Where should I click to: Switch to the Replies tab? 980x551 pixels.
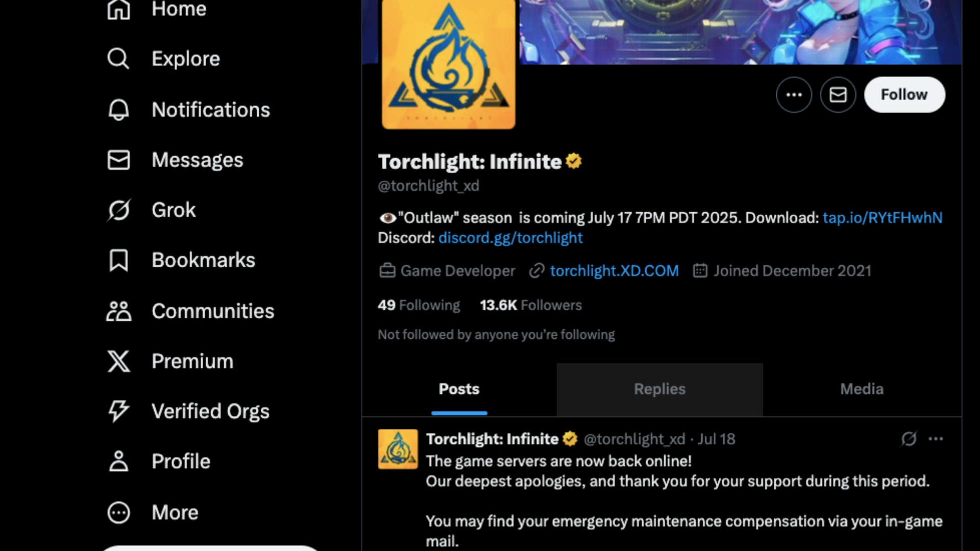pos(659,389)
